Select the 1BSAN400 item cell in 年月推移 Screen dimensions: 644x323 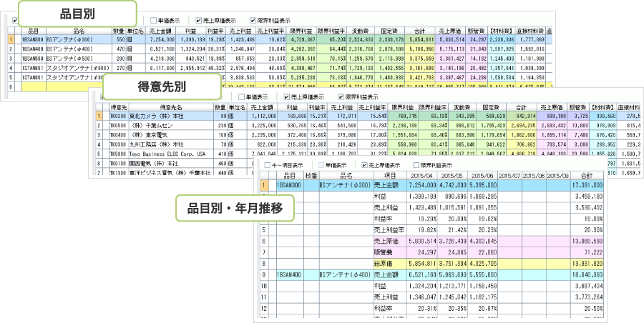pyautogui.click(x=290, y=274)
